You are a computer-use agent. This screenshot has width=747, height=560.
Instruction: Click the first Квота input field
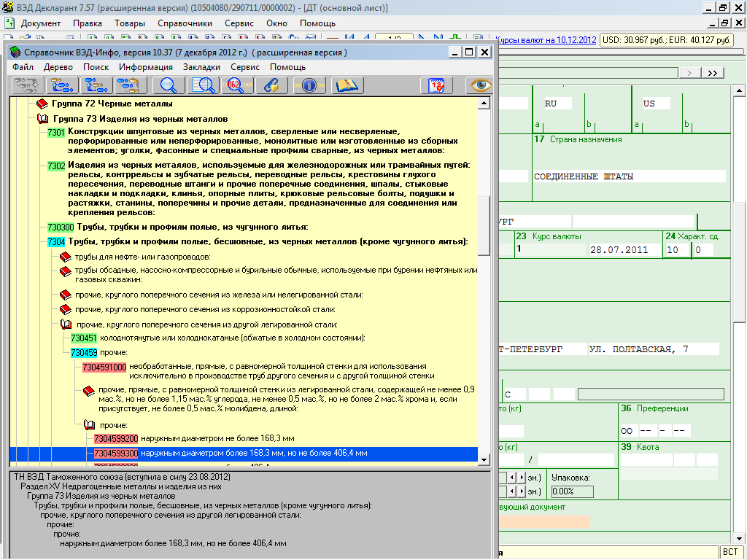(646, 459)
